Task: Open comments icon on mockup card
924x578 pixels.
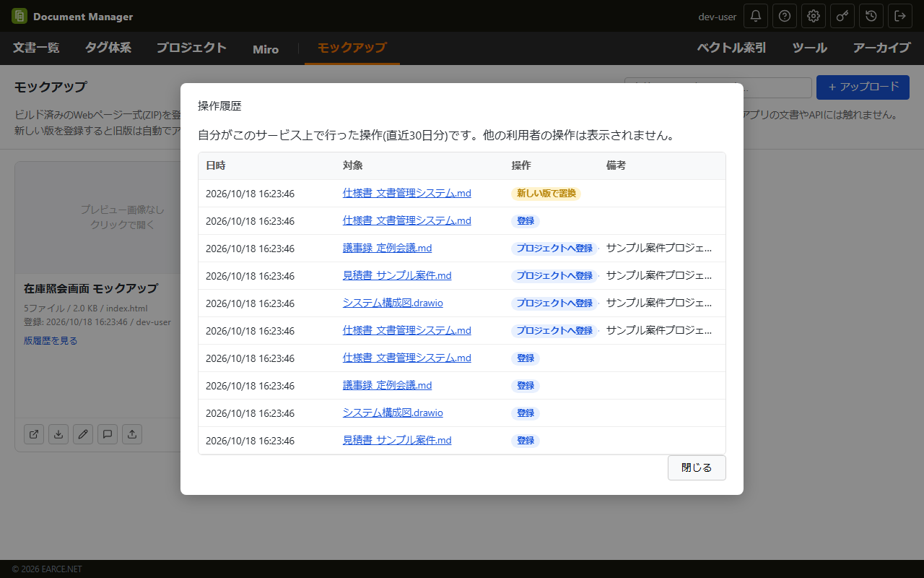Action: (x=108, y=434)
